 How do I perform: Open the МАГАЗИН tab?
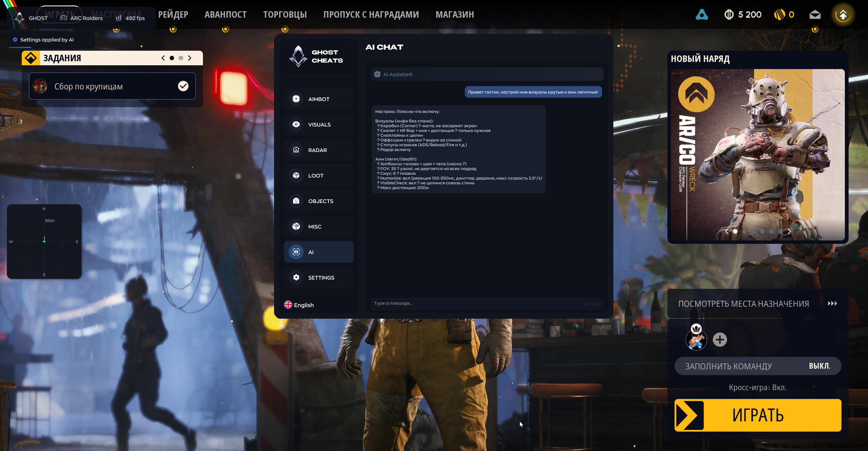coord(455,15)
